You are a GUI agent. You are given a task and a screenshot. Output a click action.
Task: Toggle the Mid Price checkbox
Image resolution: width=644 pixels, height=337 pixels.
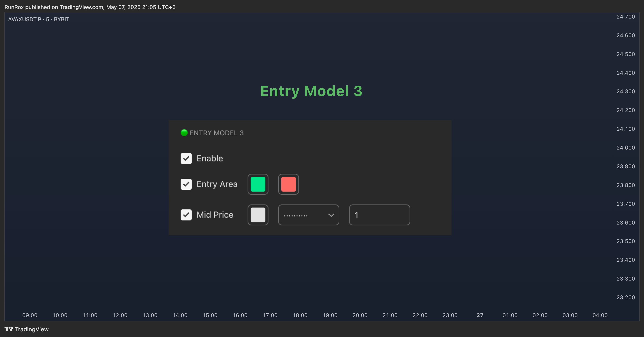tap(186, 215)
